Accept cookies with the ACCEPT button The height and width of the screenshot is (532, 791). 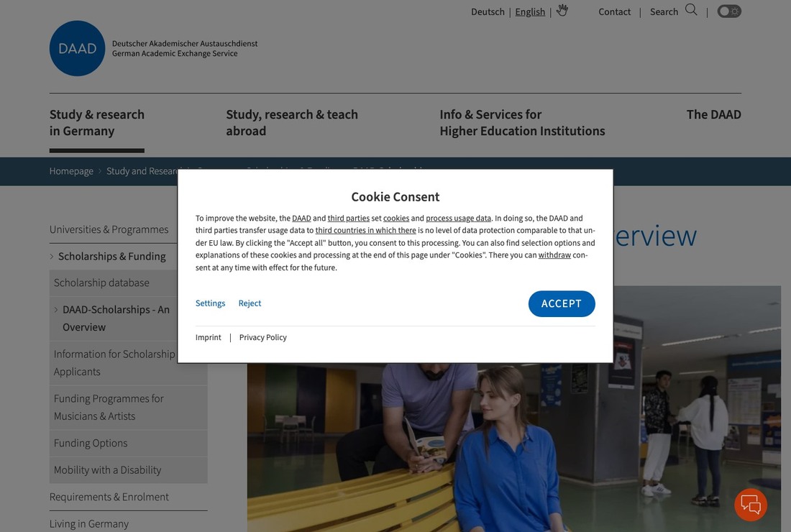[562, 303]
